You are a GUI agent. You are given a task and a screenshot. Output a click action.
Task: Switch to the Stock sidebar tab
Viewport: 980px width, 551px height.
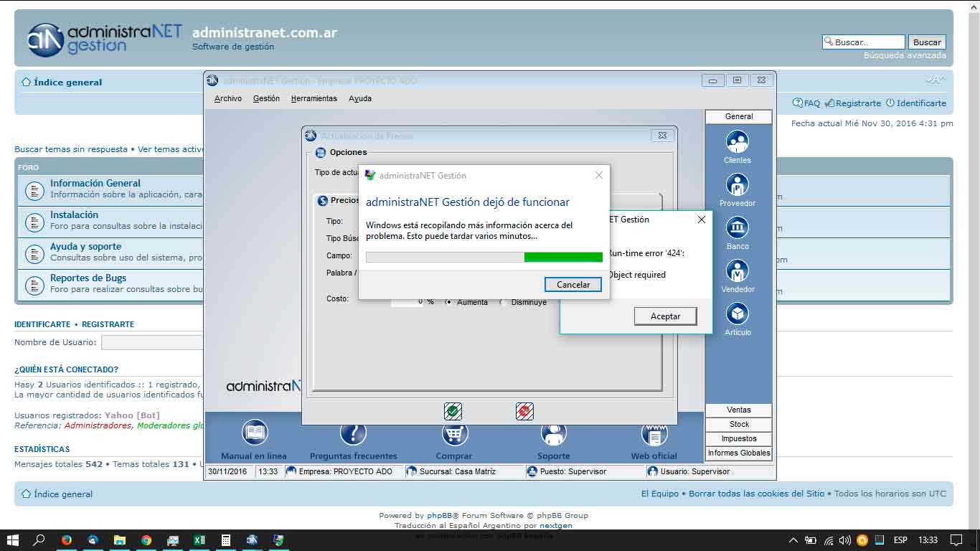(739, 424)
